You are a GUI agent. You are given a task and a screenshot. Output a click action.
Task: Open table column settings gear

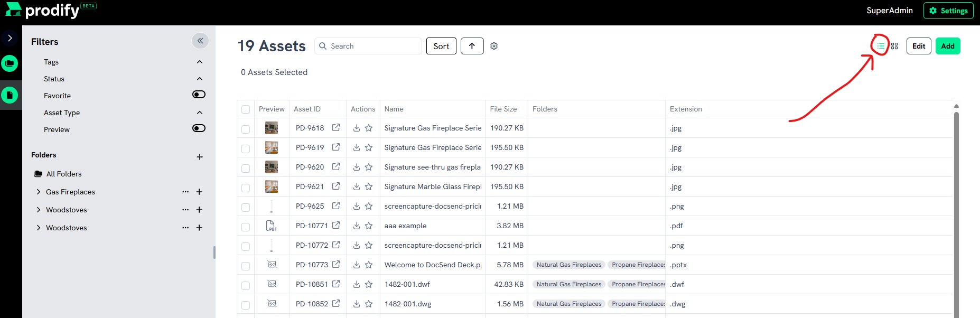pos(494,46)
